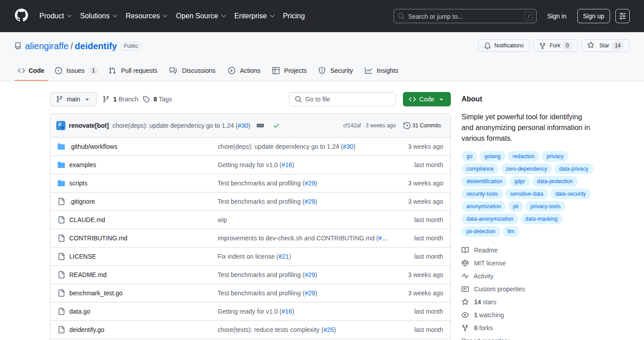
Task: Click the Sign up button
Action: pyautogui.click(x=593, y=16)
